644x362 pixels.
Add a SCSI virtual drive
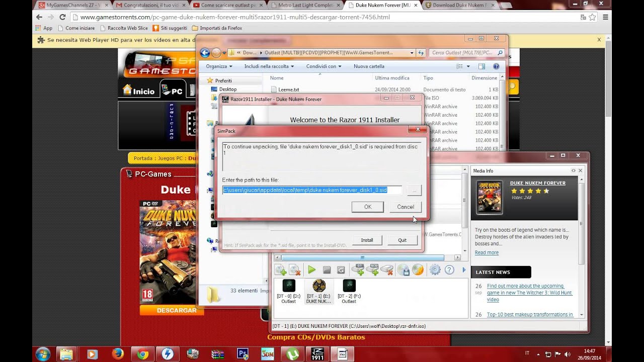pos(372,269)
